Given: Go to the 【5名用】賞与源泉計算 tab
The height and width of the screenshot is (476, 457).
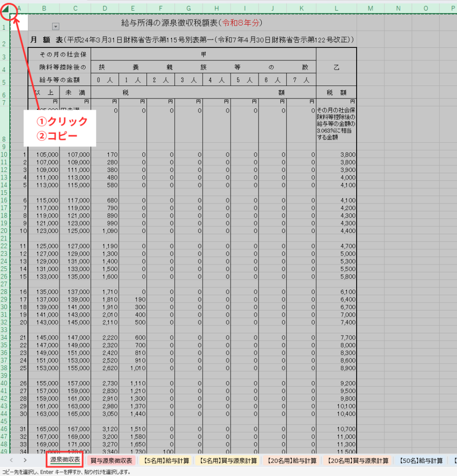Looking at the screenshot, I should pyautogui.click(x=226, y=461).
